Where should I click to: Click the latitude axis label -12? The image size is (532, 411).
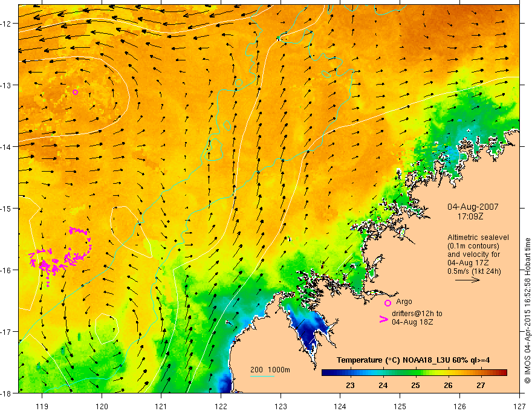pos(6,24)
